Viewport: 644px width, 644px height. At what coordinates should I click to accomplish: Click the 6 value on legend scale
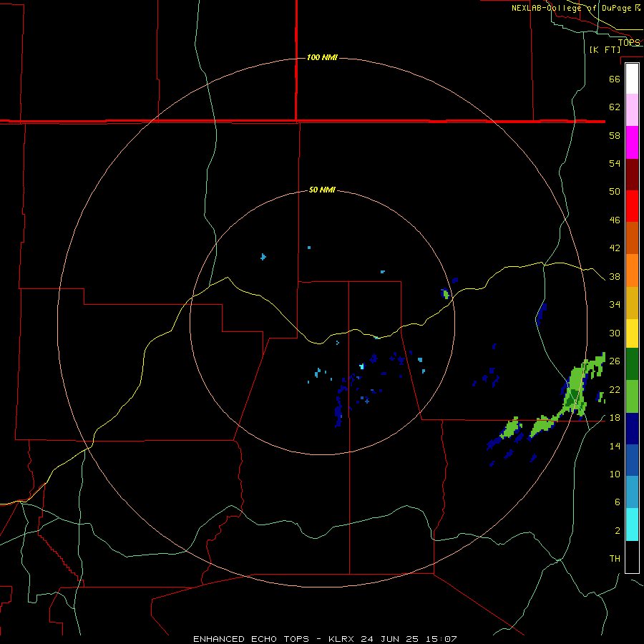(x=617, y=502)
